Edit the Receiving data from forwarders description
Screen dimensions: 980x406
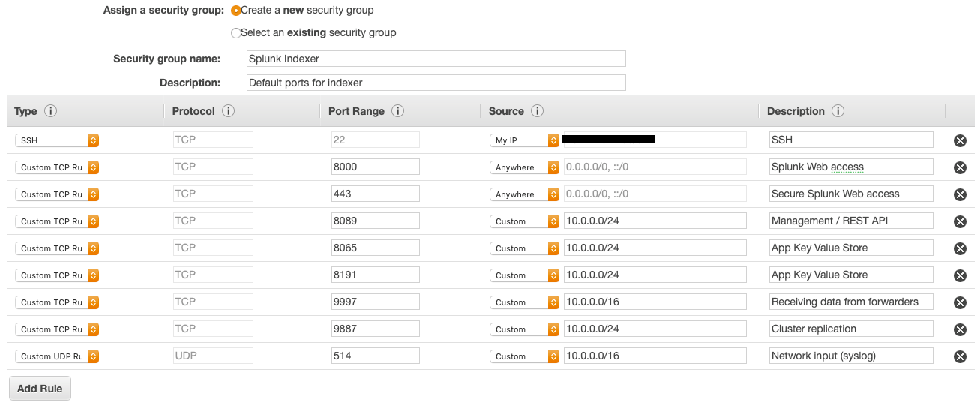851,302
